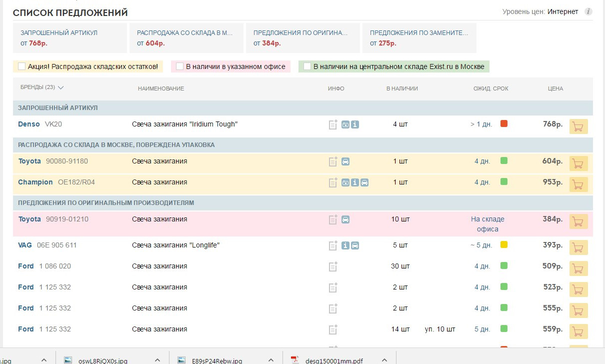The image size is (605, 364).
Task: Add Ford 1 086 020 to cart
Action: [578, 268]
